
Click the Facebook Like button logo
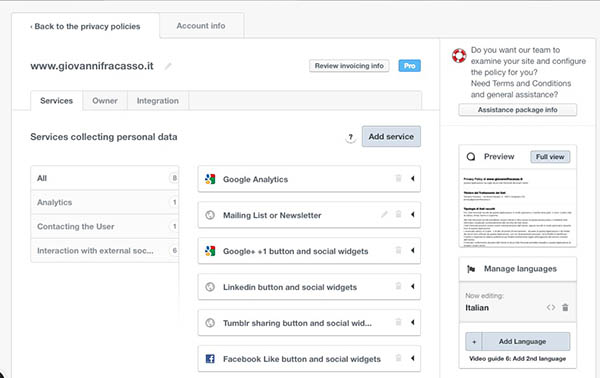point(210,358)
